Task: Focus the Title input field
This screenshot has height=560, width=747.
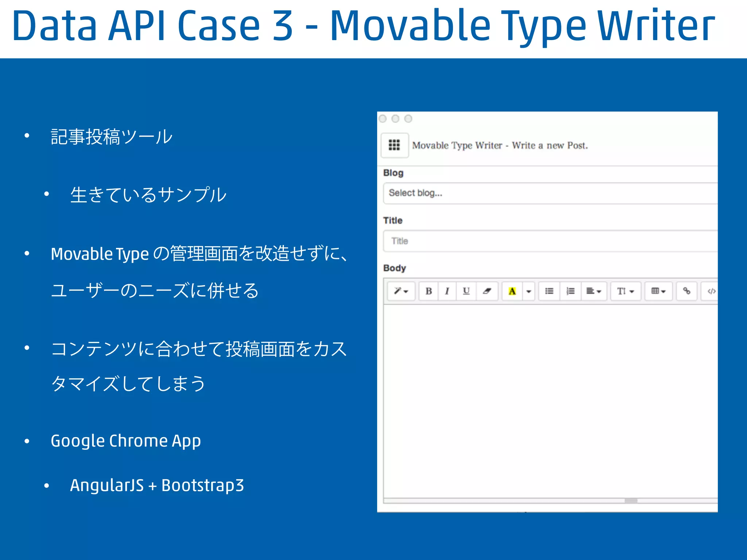Action: pos(550,241)
